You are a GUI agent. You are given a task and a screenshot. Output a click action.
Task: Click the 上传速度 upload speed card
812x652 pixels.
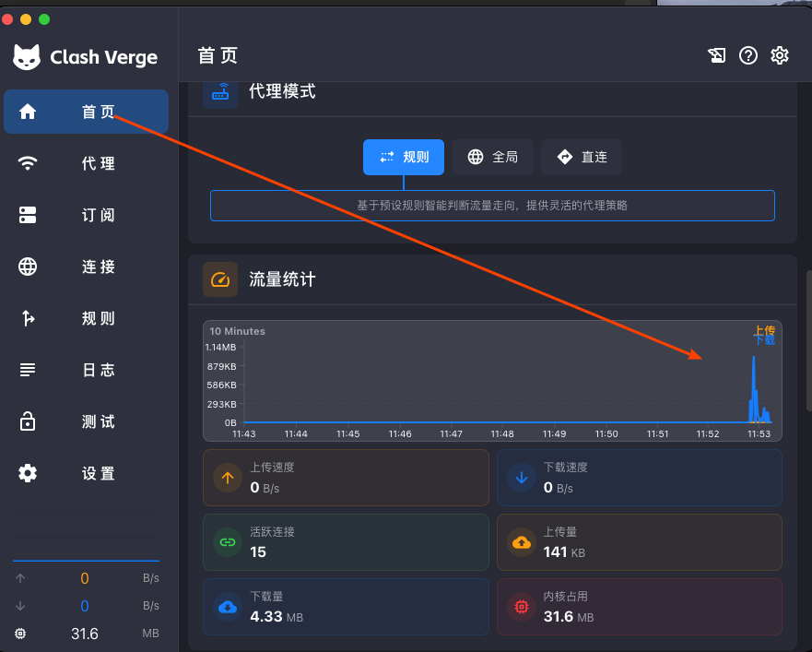pyautogui.click(x=346, y=478)
